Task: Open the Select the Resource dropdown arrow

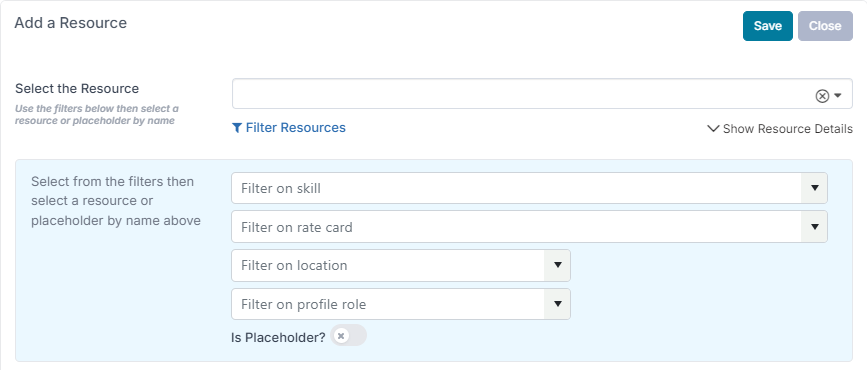Action: (x=838, y=96)
